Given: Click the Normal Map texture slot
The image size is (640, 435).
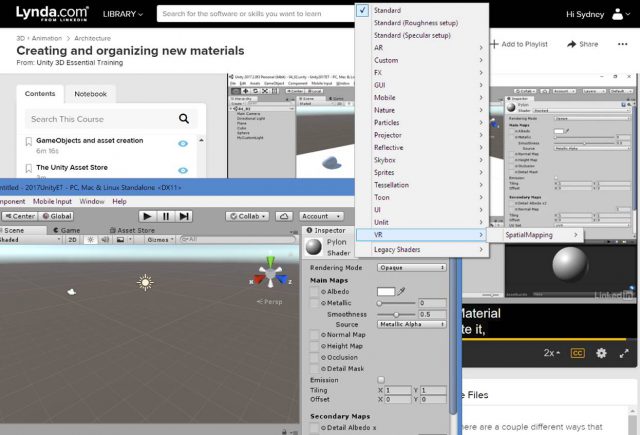Looking at the screenshot, I should coord(314,335).
